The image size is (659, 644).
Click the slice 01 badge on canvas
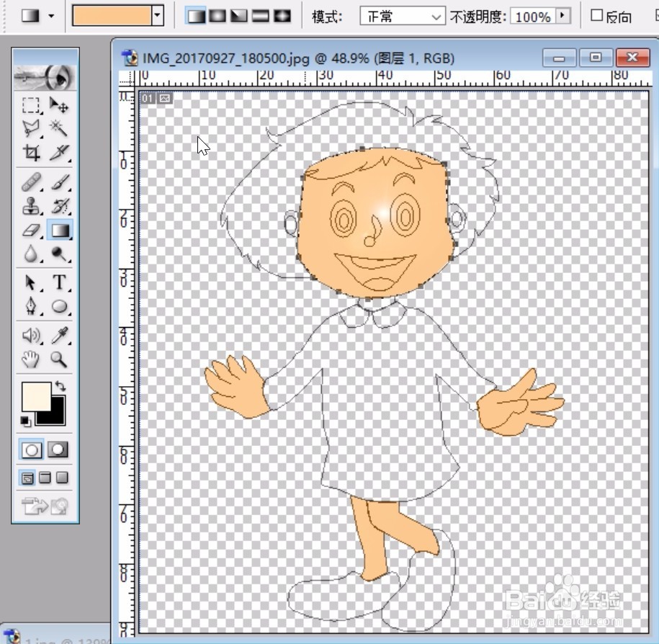point(148,99)
